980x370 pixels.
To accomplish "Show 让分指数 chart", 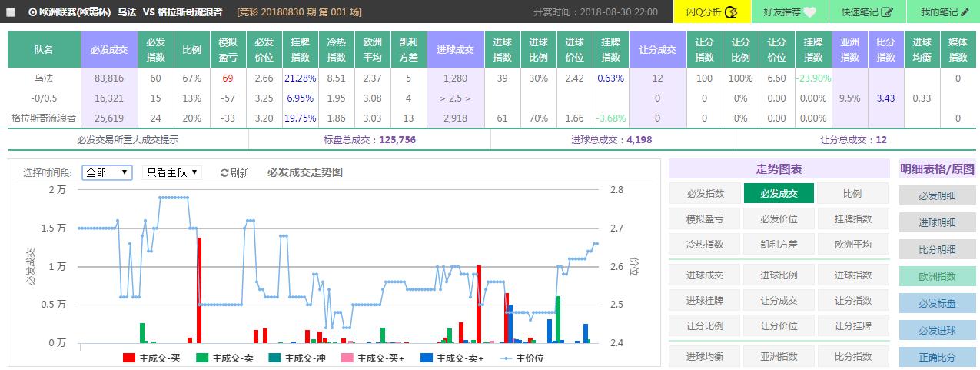I will (852, 300).
